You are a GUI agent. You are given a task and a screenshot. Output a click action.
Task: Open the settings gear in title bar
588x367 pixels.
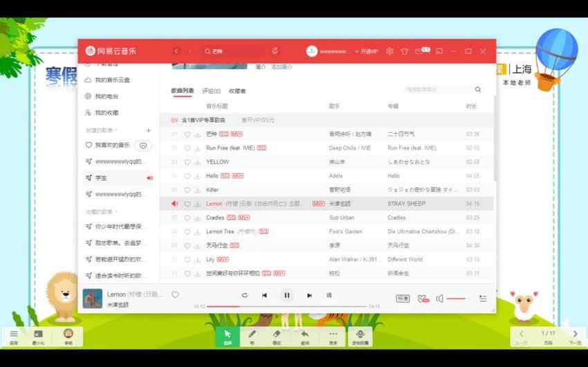coord(389,51)
